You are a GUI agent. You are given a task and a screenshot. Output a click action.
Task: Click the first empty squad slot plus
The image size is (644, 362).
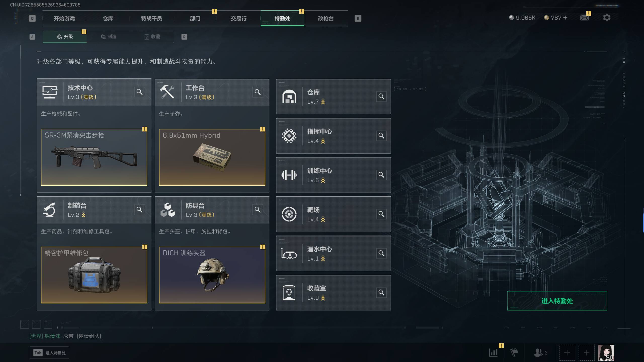point(567,352)
